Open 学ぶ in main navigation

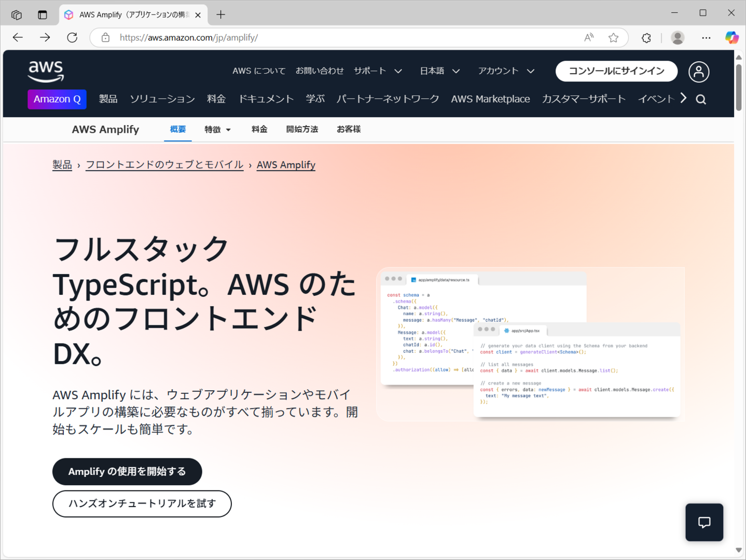(x=315, y=99)
